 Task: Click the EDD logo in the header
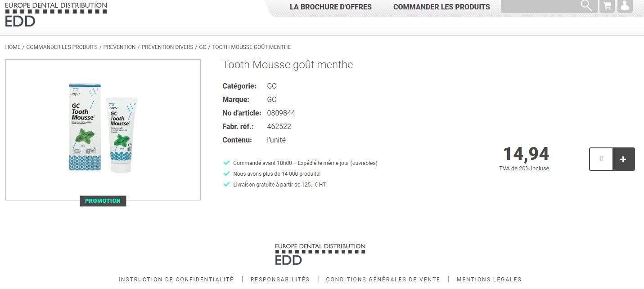[56, 14]
